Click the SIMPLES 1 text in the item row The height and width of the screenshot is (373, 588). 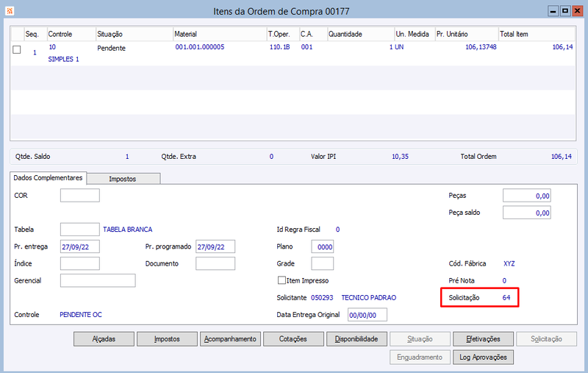(x=63, y=59)
